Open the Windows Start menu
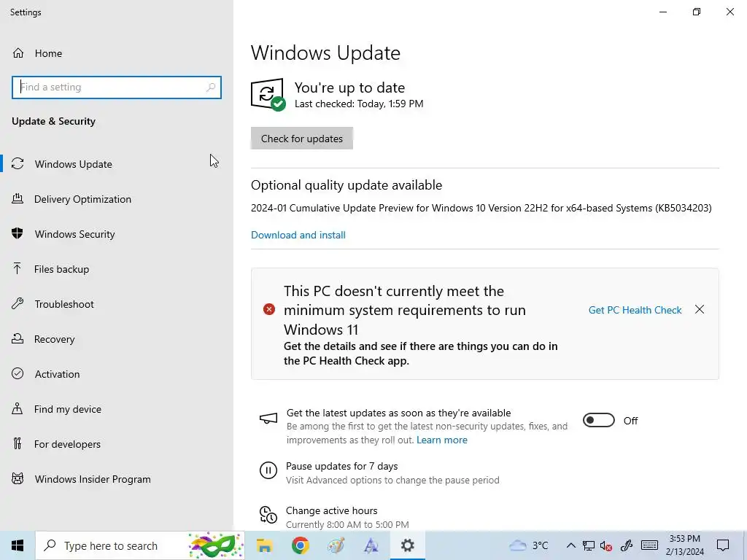 tap(18, 545)
